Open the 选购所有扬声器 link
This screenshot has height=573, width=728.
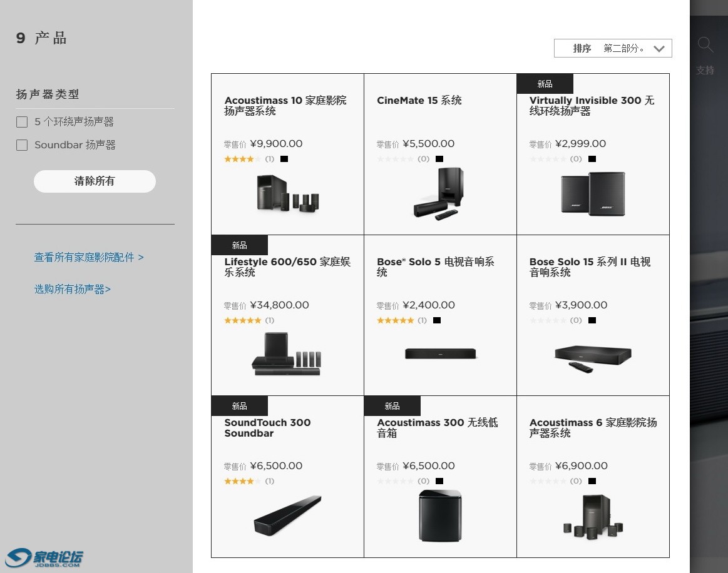pyautogui.click(x=73, y=289)
